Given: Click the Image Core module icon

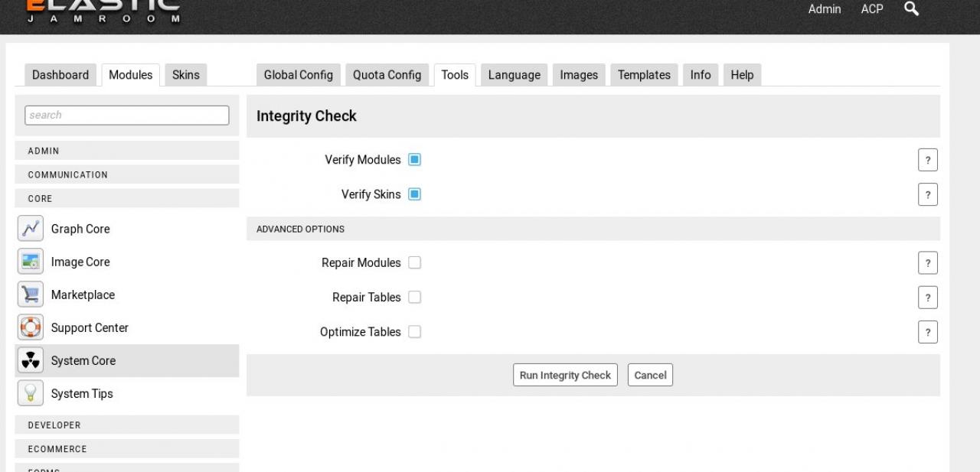Looking at the screenshot, I should [x=30, y=262].
